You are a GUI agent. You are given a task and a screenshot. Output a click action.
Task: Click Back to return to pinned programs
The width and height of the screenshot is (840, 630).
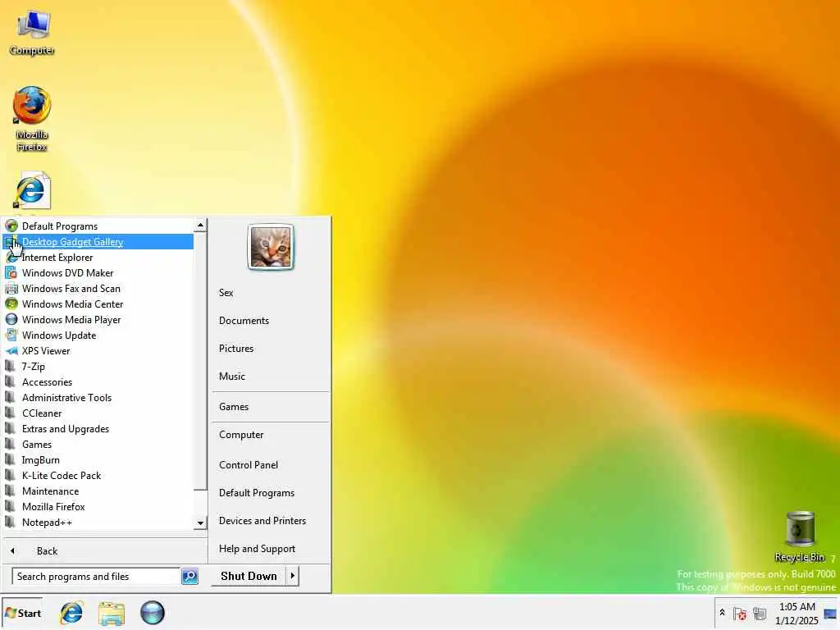[x=104, y=550]
